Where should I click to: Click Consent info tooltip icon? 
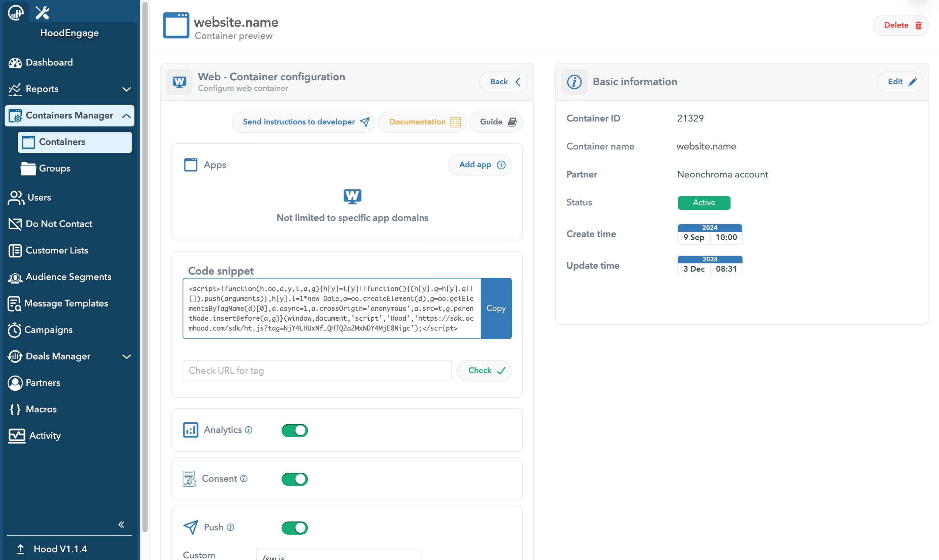pos(244,478)
